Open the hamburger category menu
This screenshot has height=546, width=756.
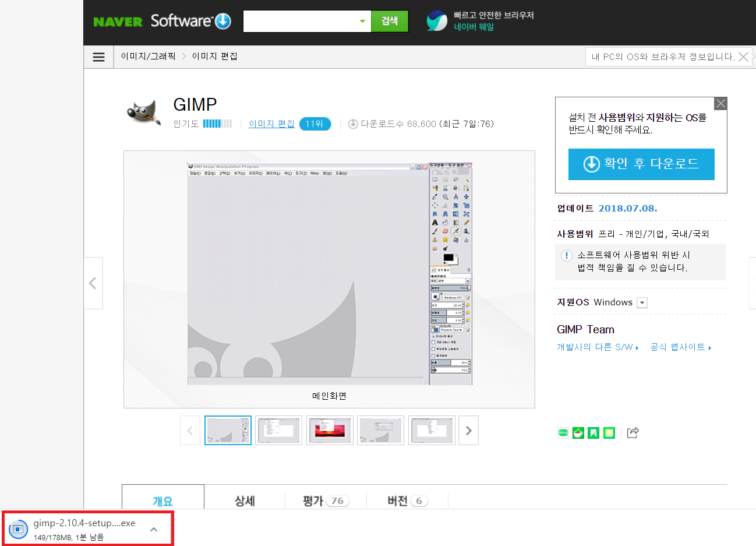pyautogui.click(x=98, y=57)
